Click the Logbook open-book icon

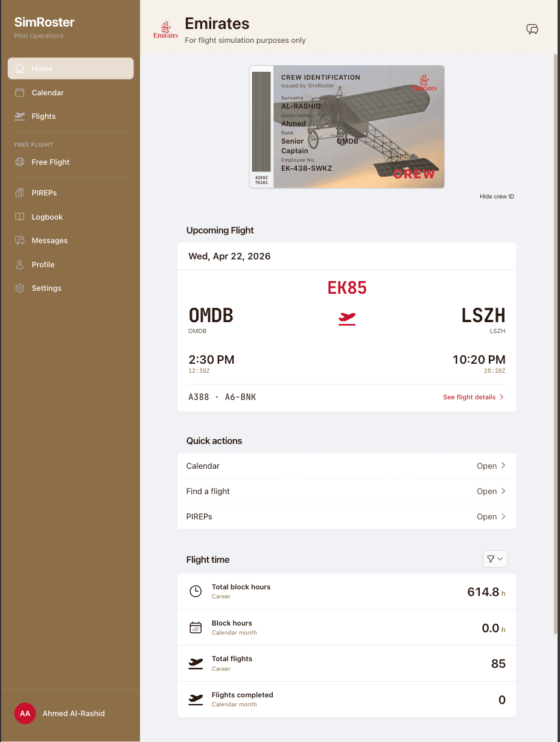coord(20,217)
